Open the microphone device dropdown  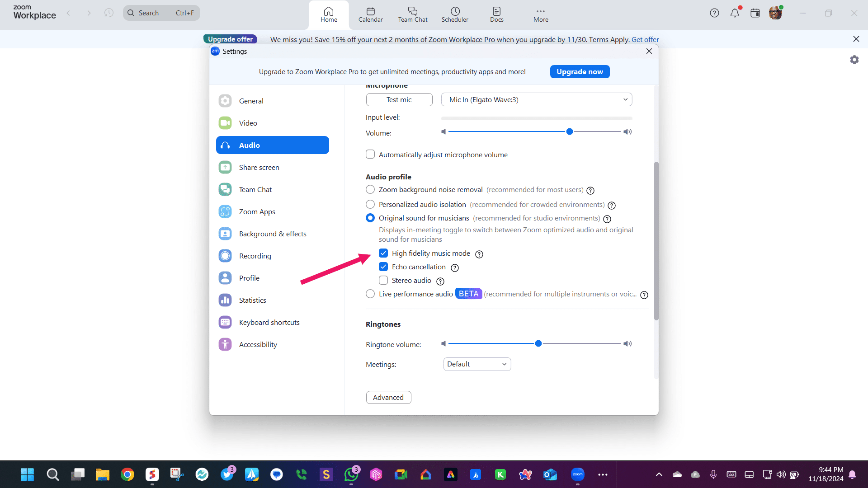coord(537,99)
